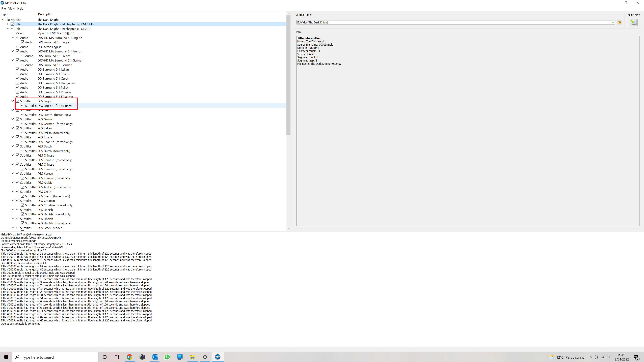This screenshot has width=644, height=362.
Task: Toggle DTS-HD MA Surround 5.1 English audio
Action: coord(17,38)
